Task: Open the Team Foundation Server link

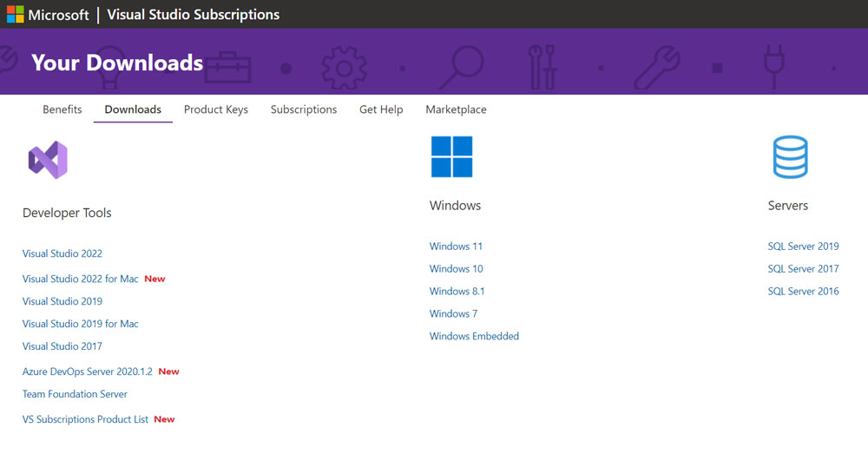Action: click(75, 394)
